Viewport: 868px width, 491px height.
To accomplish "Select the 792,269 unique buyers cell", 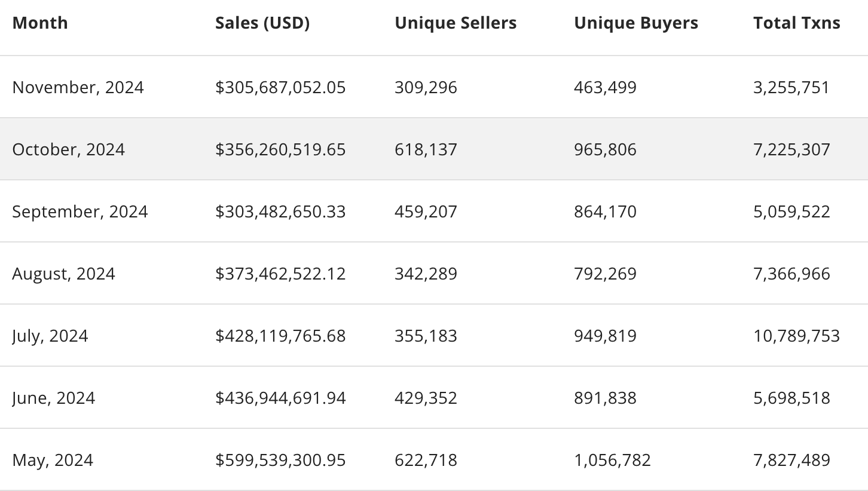I will pos(605,274).
